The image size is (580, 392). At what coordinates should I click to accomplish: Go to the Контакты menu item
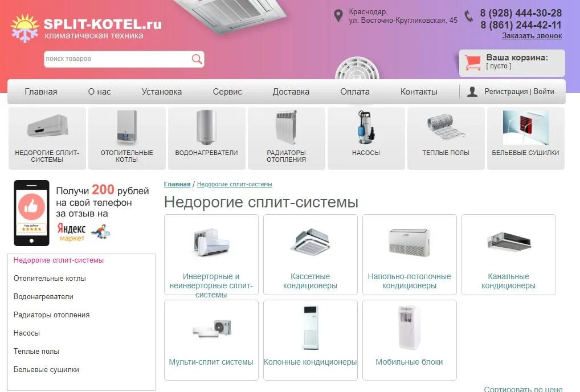(419, 92)
